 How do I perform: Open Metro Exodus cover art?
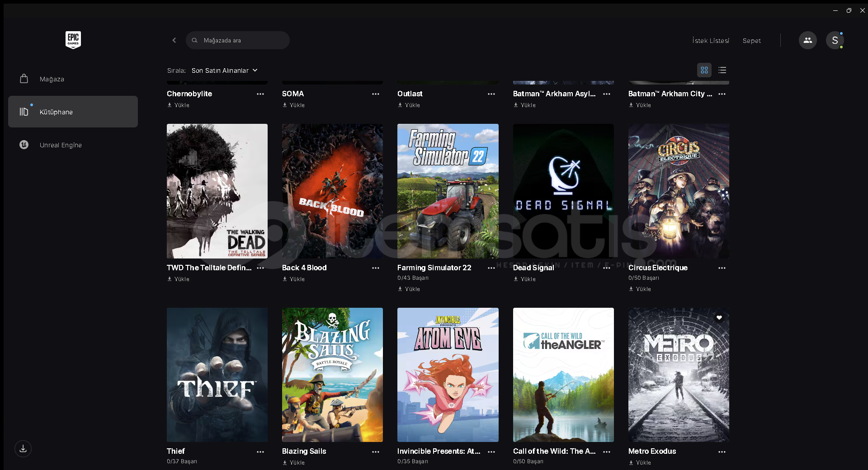[x=679, y=375]
